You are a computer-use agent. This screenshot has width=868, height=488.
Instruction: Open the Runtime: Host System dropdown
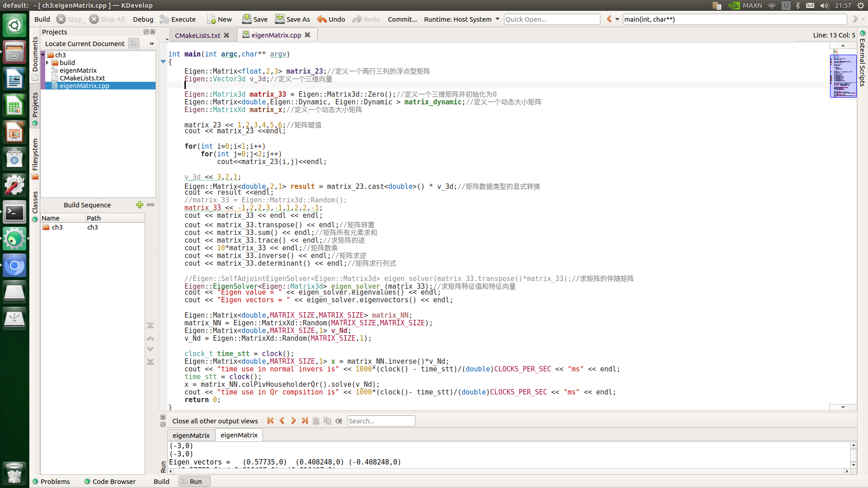462,19
